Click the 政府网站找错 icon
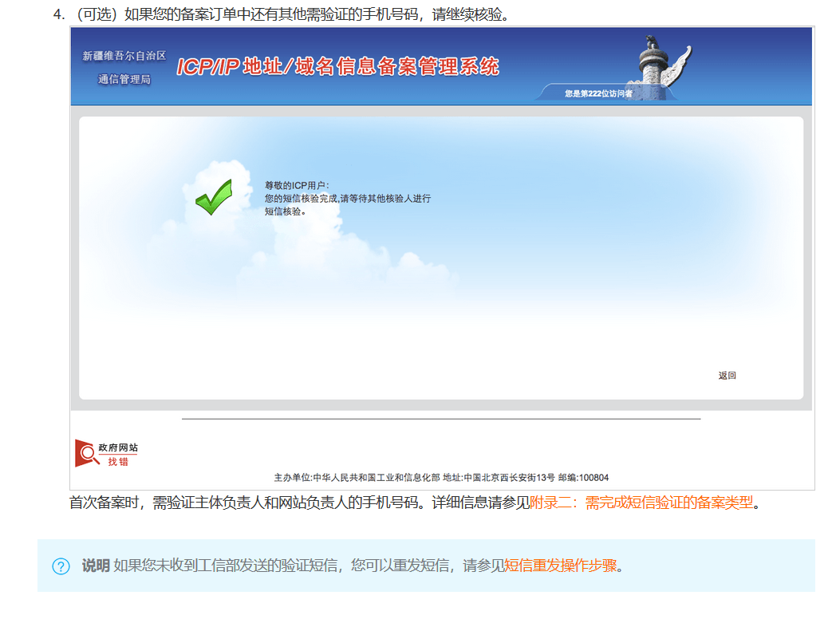Image resolution: width=840 pixels, height=619 pixels. click(106, 454)
